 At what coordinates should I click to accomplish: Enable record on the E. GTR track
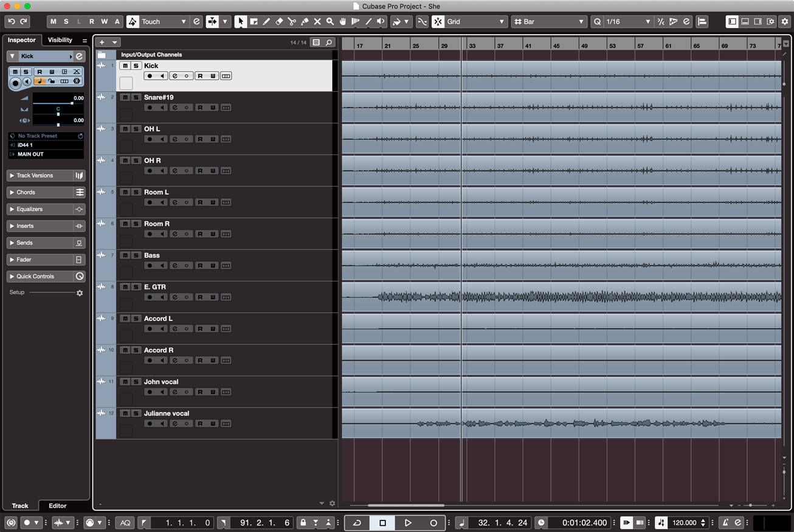click(x=150, y=297)
